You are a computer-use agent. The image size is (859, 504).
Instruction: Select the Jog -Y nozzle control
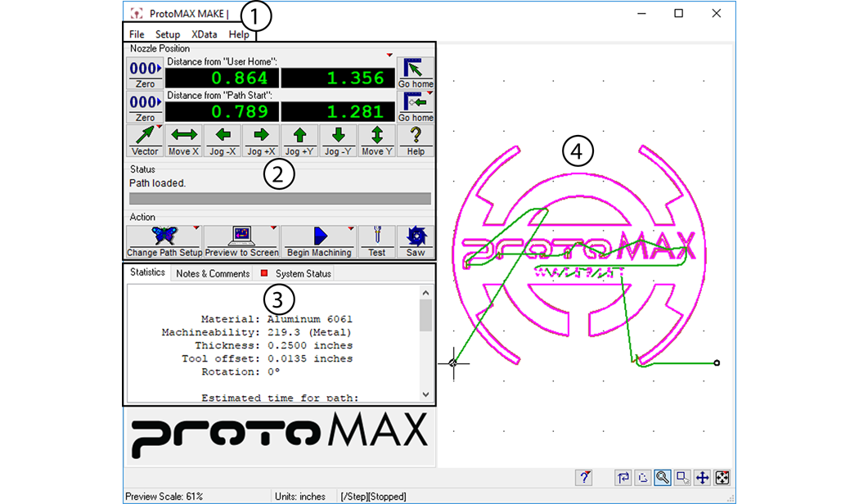pos(337,139)
